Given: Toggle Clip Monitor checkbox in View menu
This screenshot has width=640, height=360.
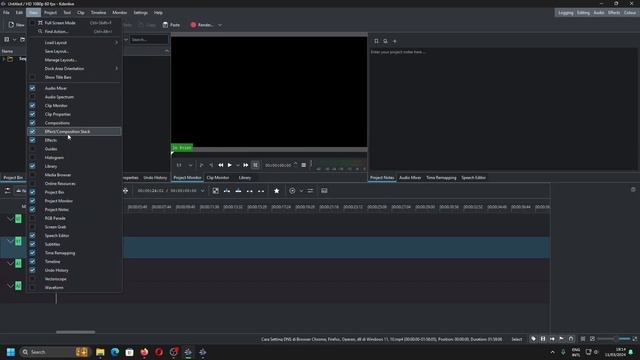Looking at the screenshot, I should [32, 105].
